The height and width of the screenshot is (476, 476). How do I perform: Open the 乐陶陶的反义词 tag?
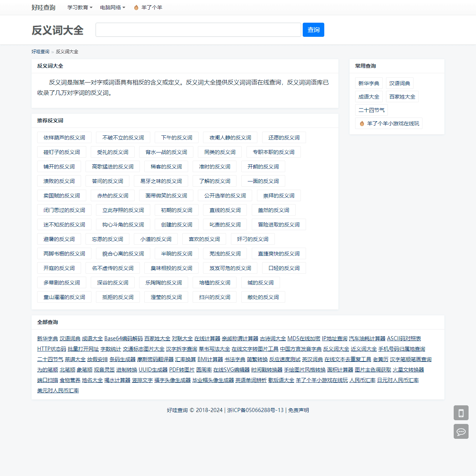coord(164,283)
